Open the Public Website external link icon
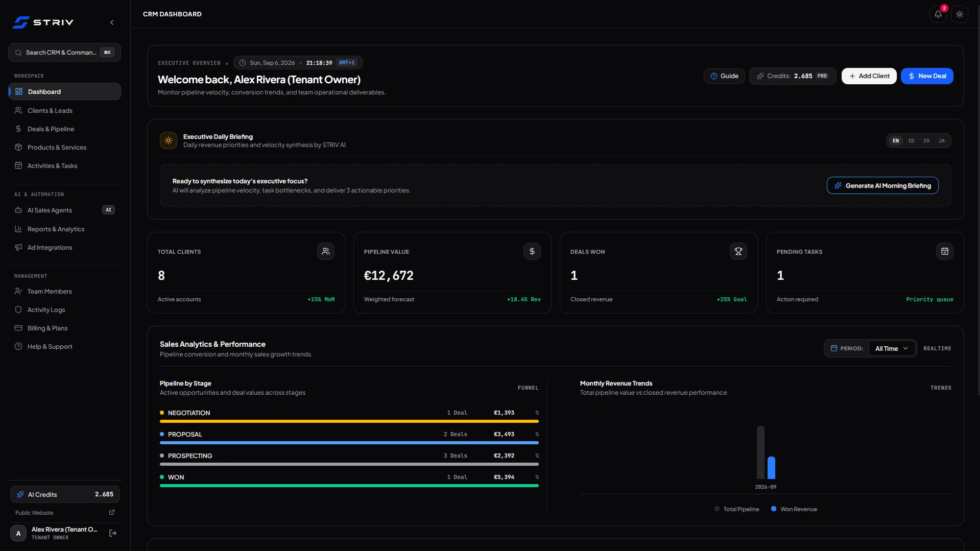 112,513
